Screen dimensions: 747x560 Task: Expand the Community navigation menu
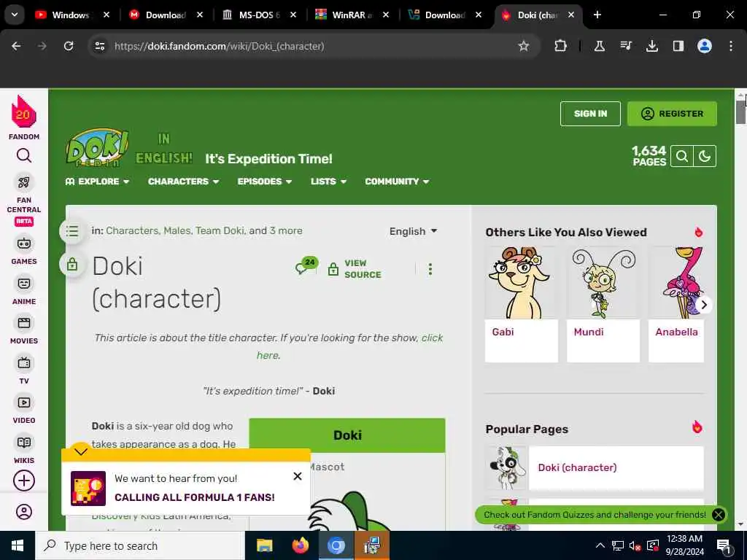(x=398, y=182)
